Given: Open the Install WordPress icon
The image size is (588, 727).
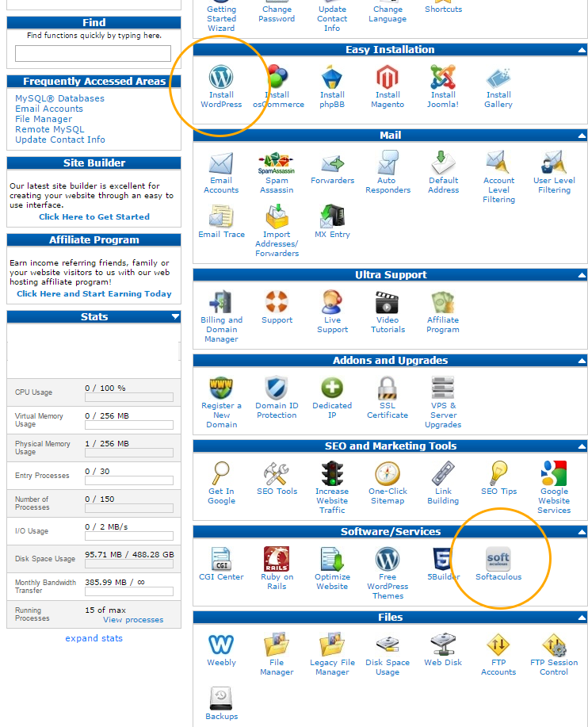Looking at the screenshot, I should point(221,77).
